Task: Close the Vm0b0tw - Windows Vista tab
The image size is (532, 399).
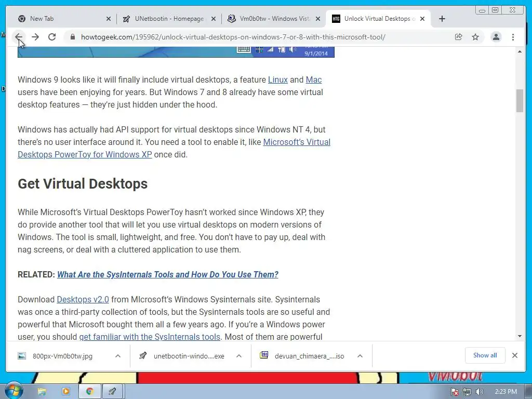Action: 318,19
